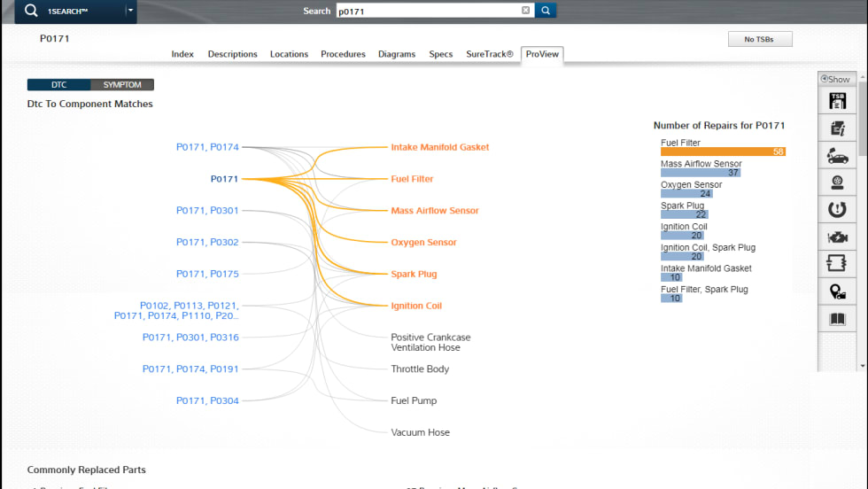The width and height of the screenshot is (868, 489).
Task: Click the component location pin icon
Action: [837, 291]
